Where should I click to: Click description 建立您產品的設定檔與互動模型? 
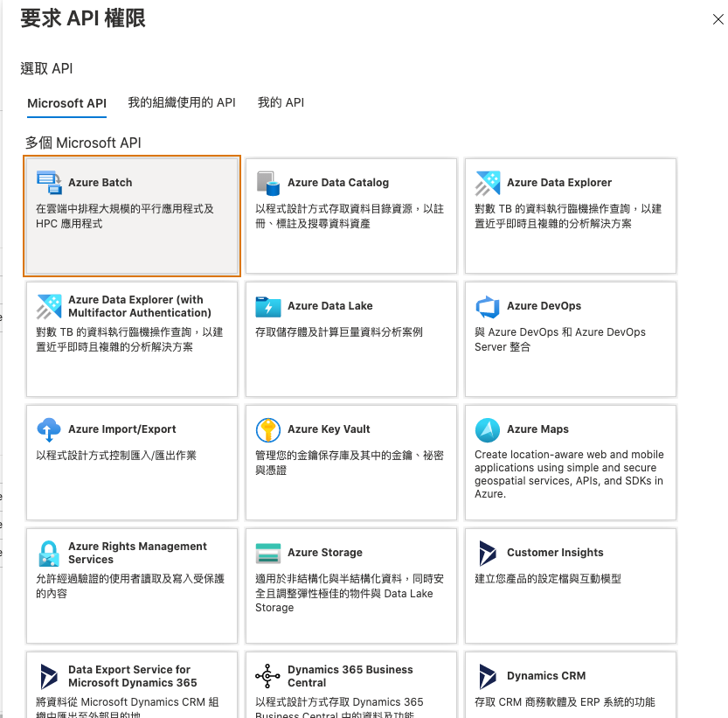pyautogui.click(x=547, y=579)
